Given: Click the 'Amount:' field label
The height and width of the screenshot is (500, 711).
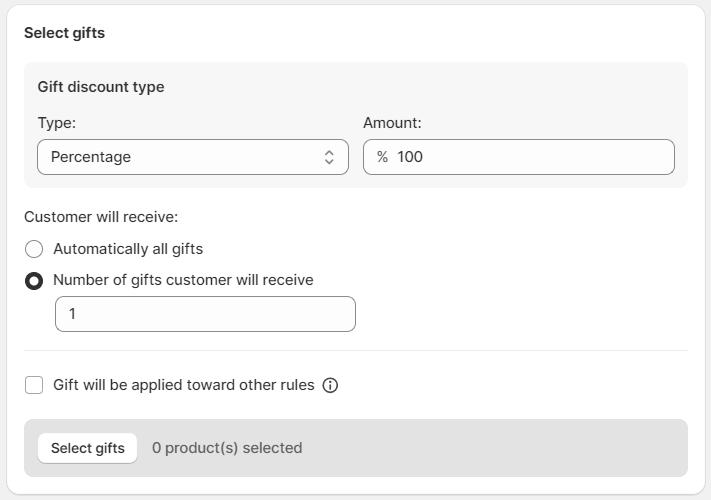Looking at the screenshot, I should point(392,123).
